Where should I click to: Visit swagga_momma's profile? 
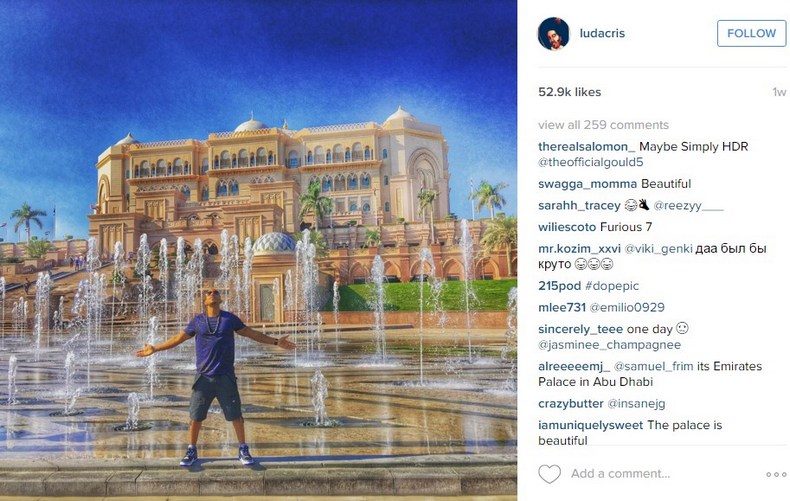tap(587, 184)
